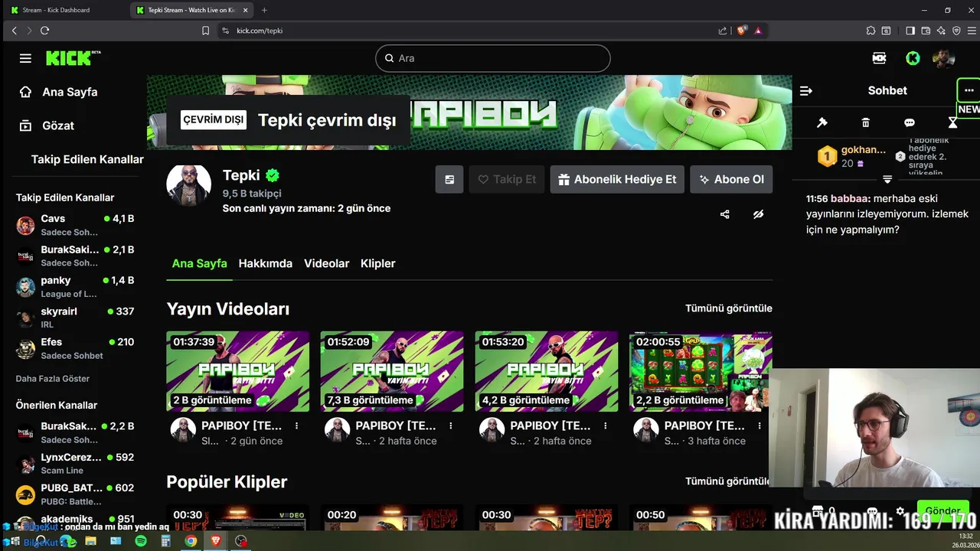The width and height of the screenshot is (980, 551).
Task: Expand Daha Fazla Göster followed channels
Action: [x=53, y=379]
